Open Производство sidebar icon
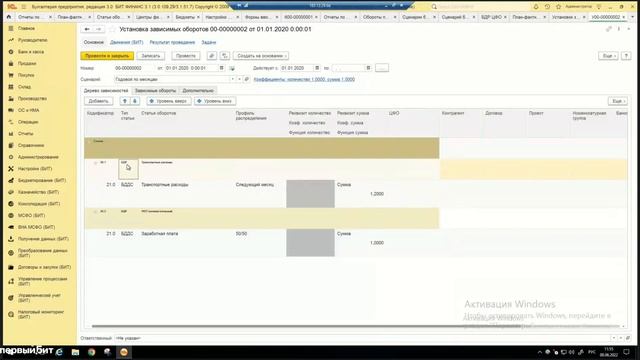This screenshot has height=360, width=640. (11, 99)
